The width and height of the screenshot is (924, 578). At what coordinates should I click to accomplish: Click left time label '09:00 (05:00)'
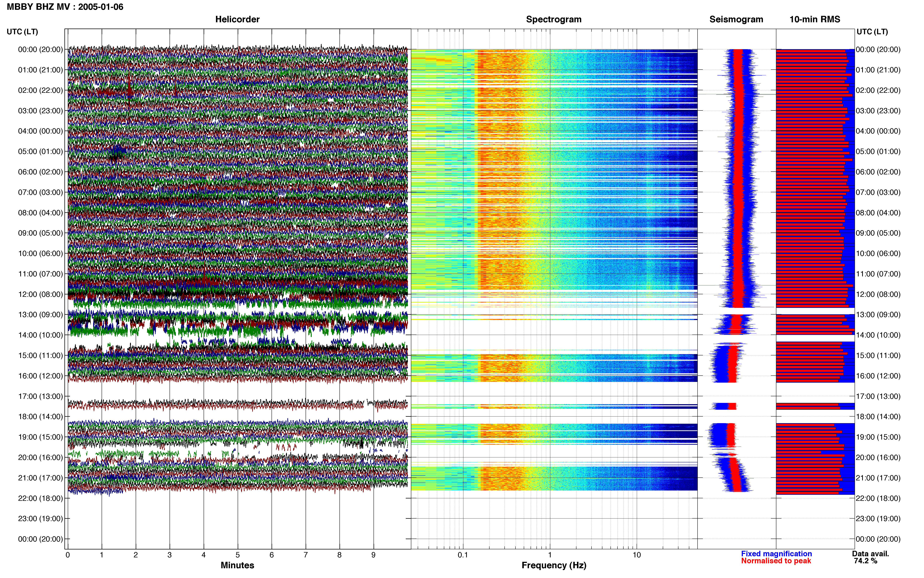coord(41,233)
